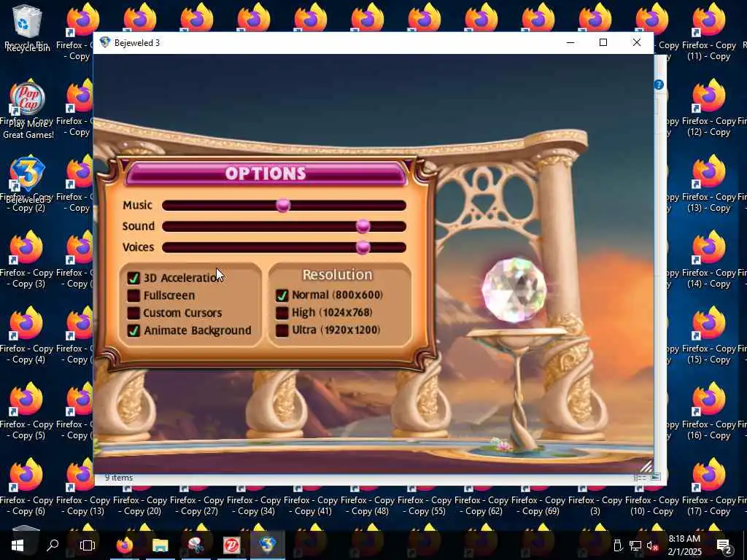The height and width of the screenshot is (560, 747).
Task: Select High (1024x768) resolution
Action: coord(282,313)
